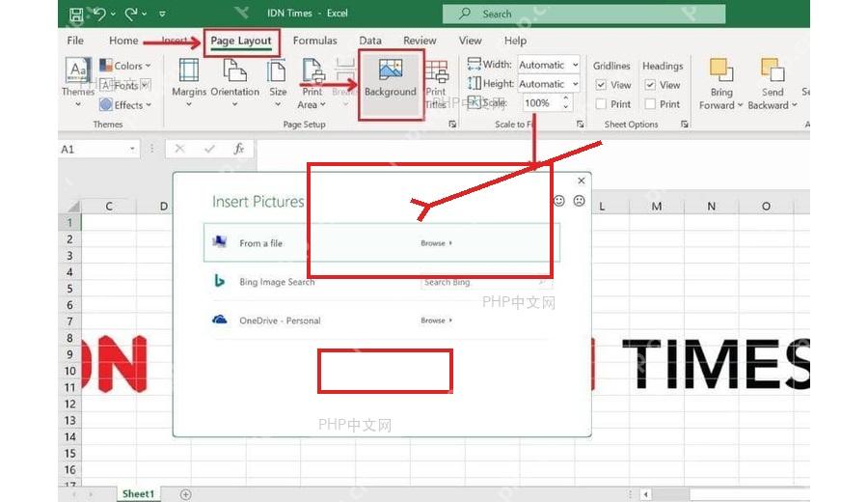Switch to the Review tab
The height and width of the screenshot is (502, 868).
pyautogui.click(x=420, y=41)
